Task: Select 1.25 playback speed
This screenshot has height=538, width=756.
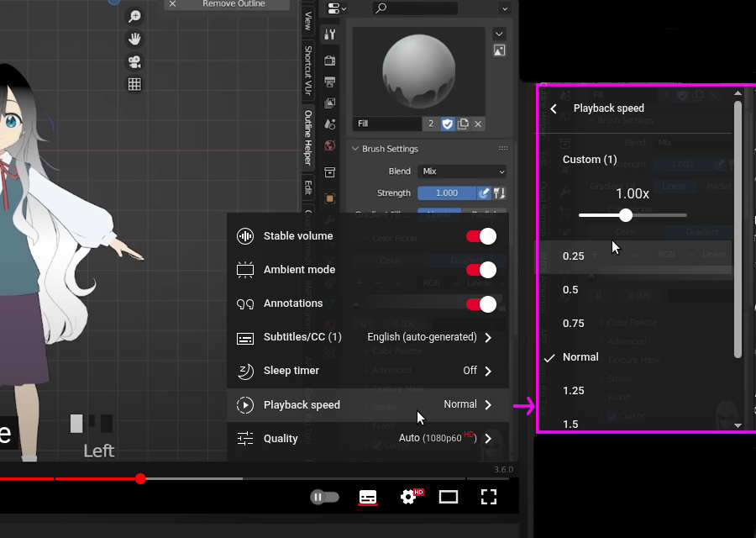Action: click(634, 390)
